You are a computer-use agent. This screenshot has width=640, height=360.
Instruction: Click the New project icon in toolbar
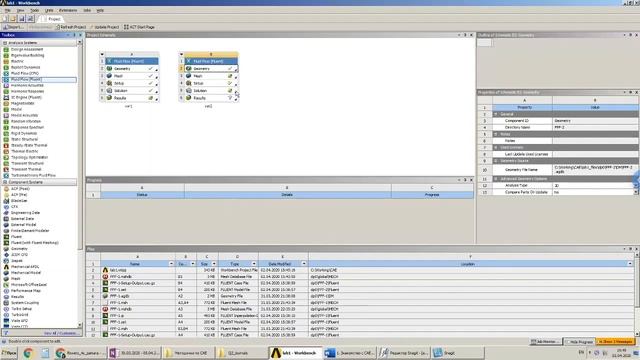coord(5,19)
